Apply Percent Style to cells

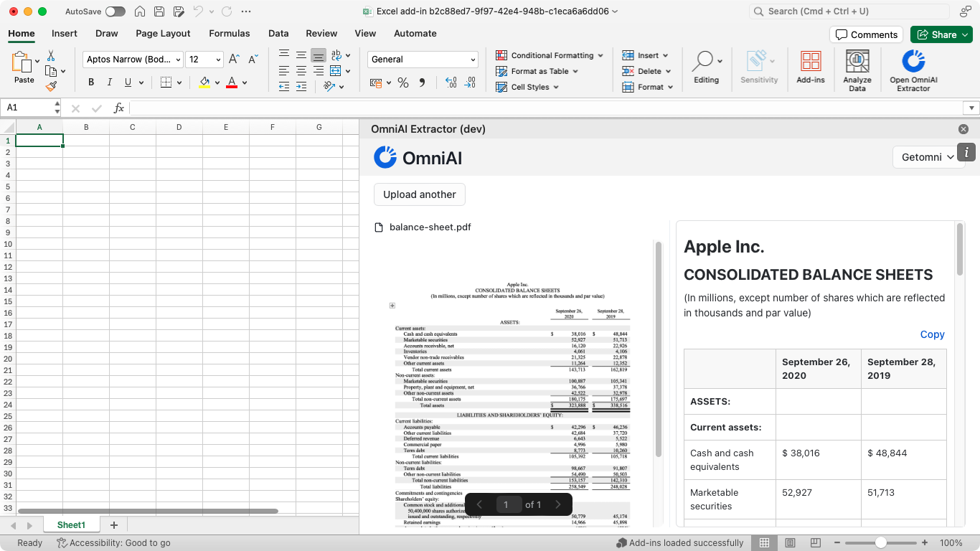click(403, 83)
